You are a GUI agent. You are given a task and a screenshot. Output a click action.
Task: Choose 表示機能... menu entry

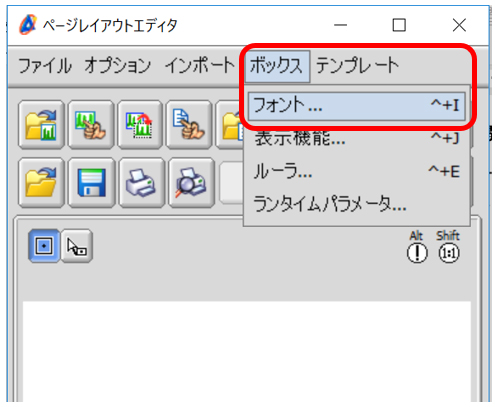pyautogui.click(x=356, y=138)
